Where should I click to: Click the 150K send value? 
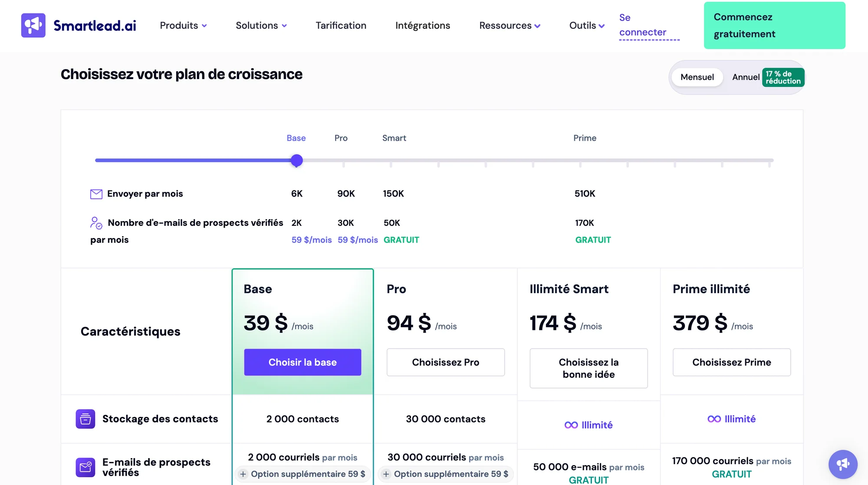coord(393,194)
